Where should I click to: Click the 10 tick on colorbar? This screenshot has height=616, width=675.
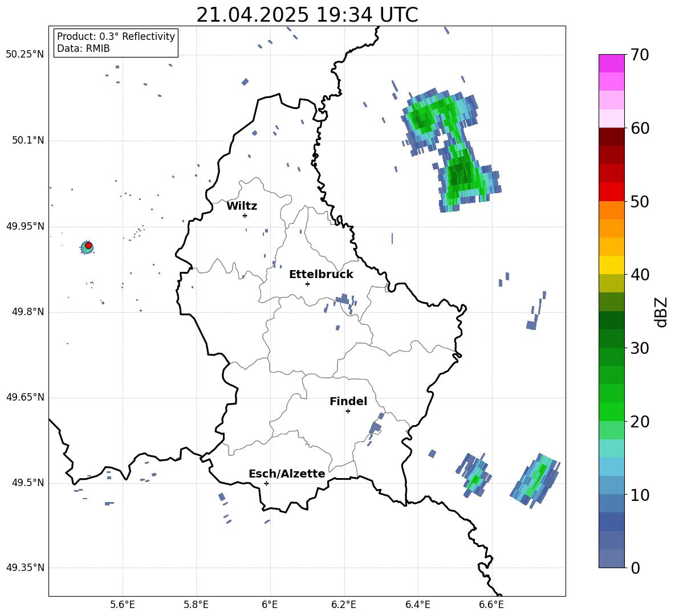(640, 495)
